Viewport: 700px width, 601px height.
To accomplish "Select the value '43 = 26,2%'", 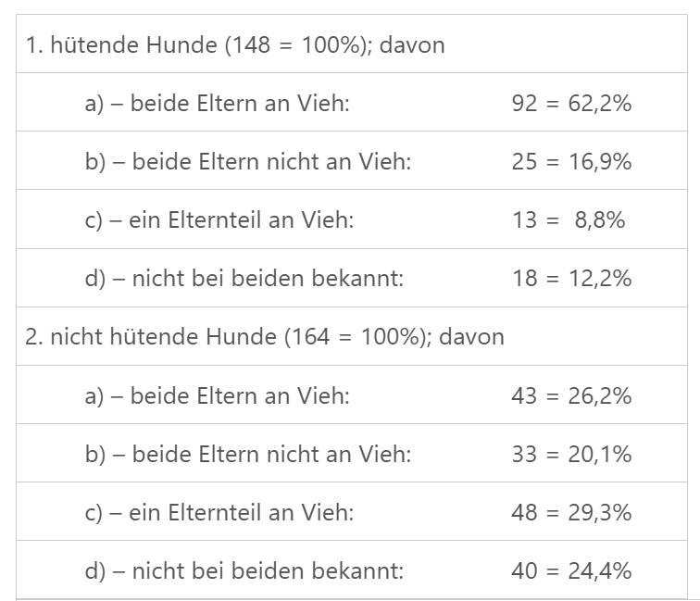I will [x=571, y=395].
